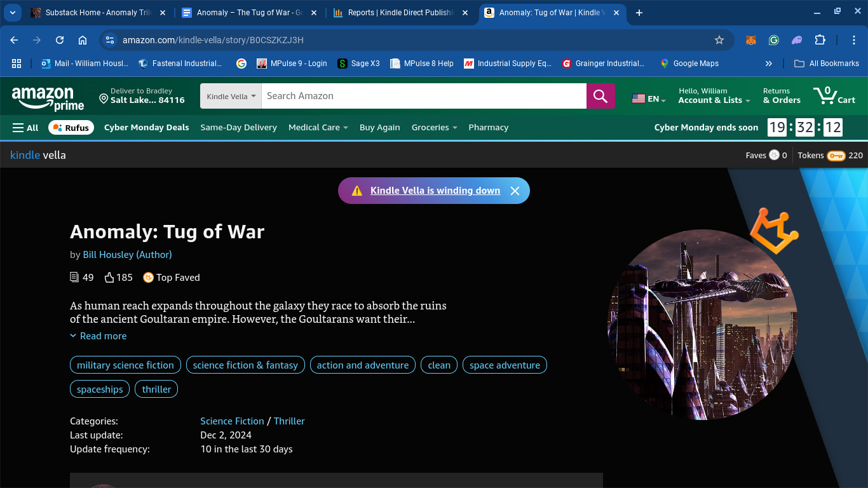Click the browser back arrow

(14, 40)
